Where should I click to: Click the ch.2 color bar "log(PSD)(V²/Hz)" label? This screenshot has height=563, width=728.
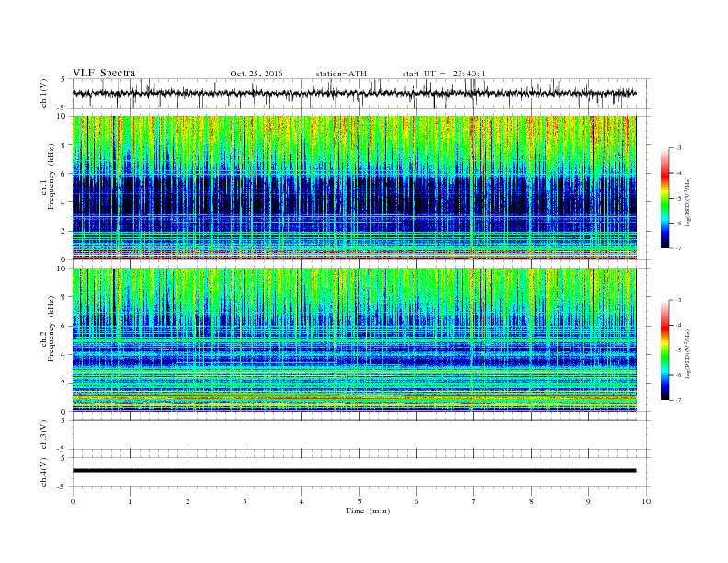(688, 354)
